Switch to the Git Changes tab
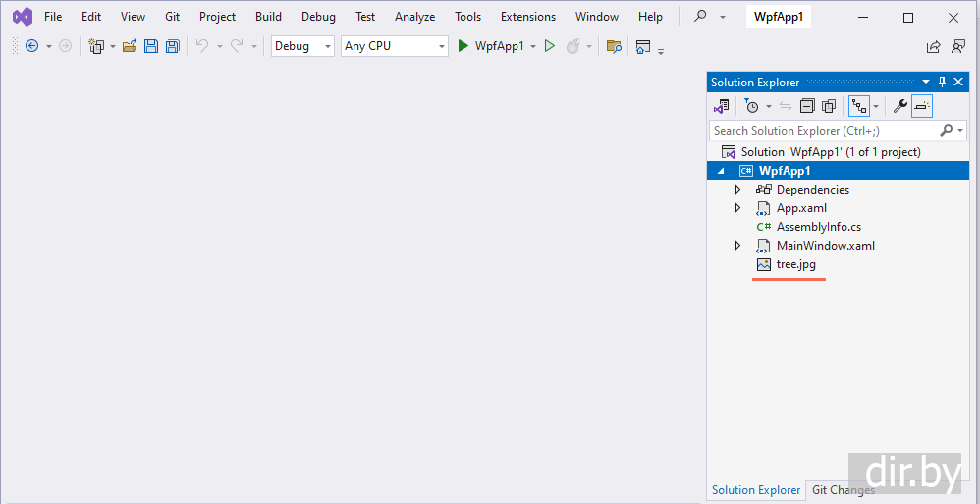 841,490
